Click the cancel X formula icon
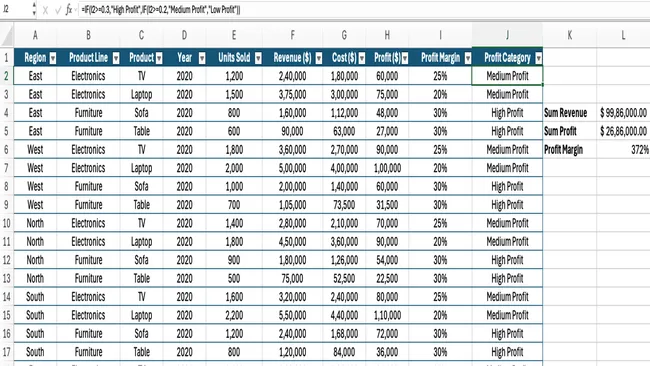 tap(45, 10)
